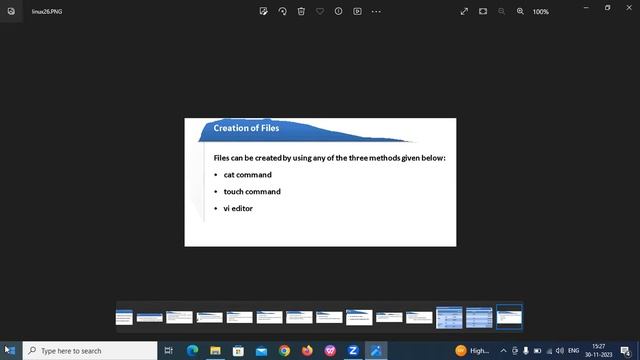640x360 pixels.
Task: Click the Type here to search box
Action: (x=90, y=351)
